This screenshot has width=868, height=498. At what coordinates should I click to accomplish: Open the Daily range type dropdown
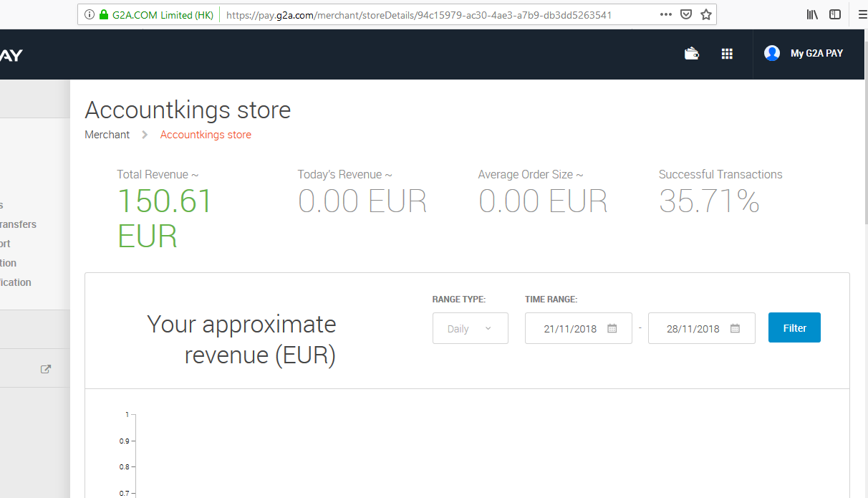coord(471,328)
